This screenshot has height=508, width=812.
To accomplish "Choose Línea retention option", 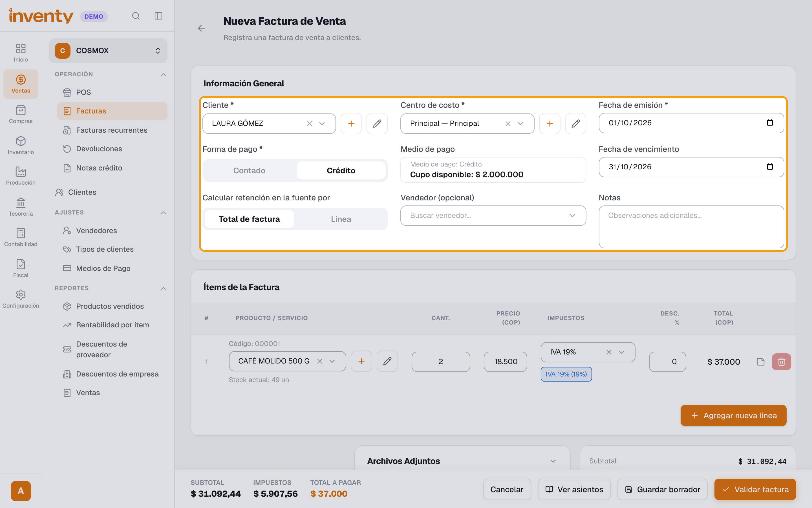I will (x=341, y=219).
